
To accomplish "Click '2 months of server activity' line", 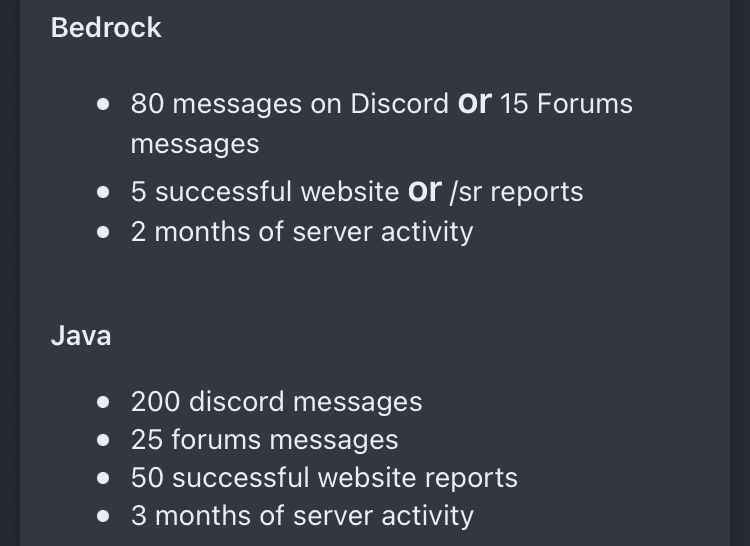I will pyautogui.click(x=302, y=232).
